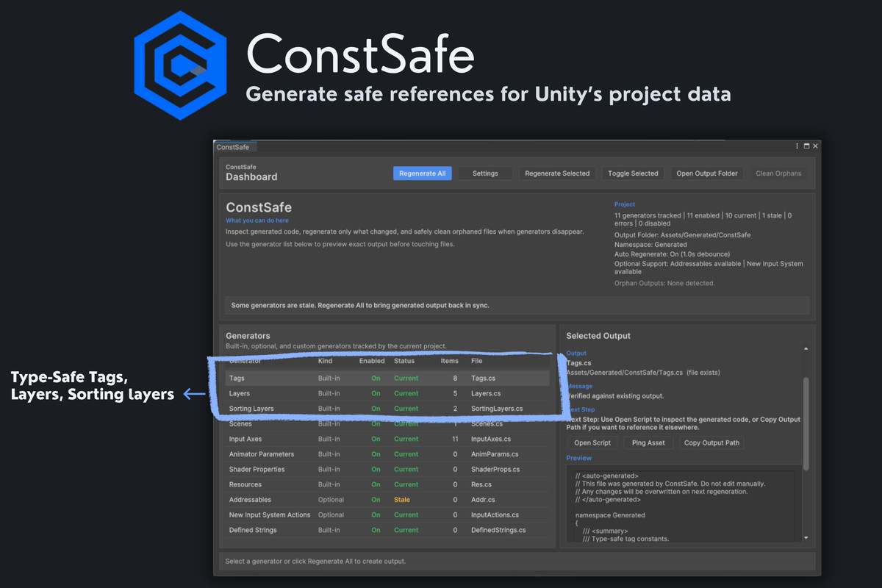Click Copy Output Path button

(x=711, y=442)
